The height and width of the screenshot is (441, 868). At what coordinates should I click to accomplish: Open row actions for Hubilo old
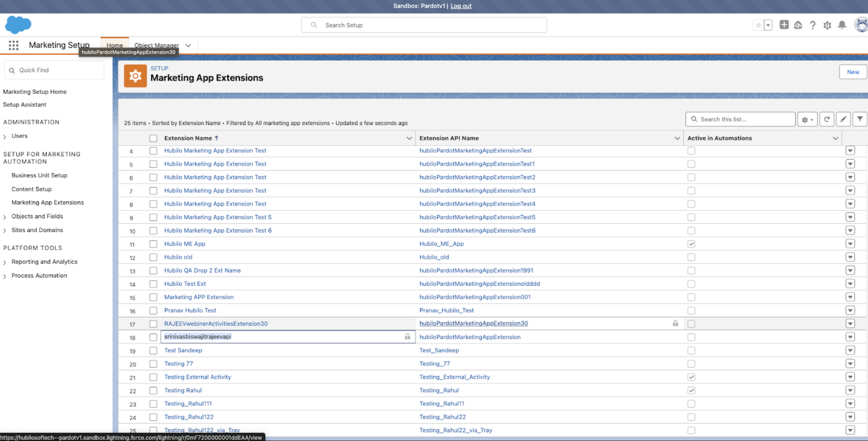pos(850,257)
